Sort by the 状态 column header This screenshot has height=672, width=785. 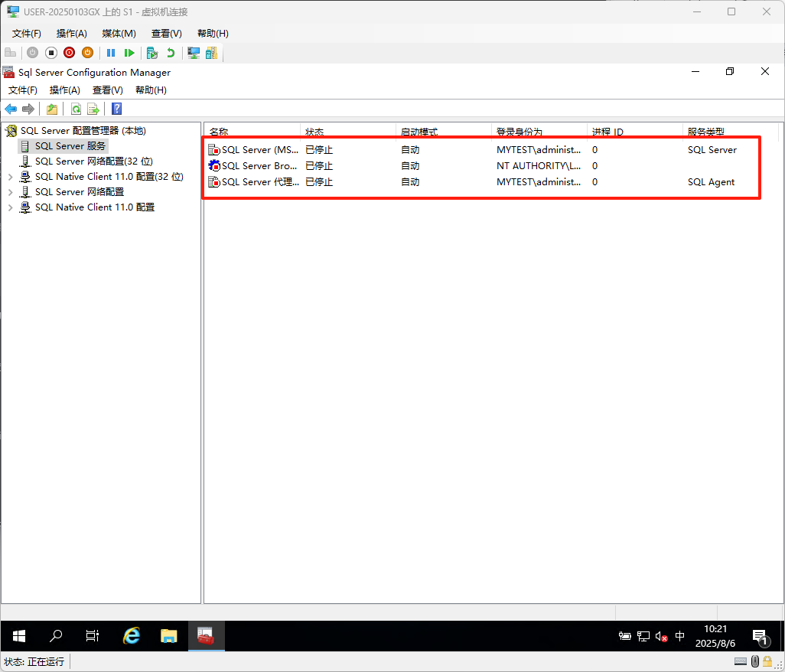pos(348,131)
